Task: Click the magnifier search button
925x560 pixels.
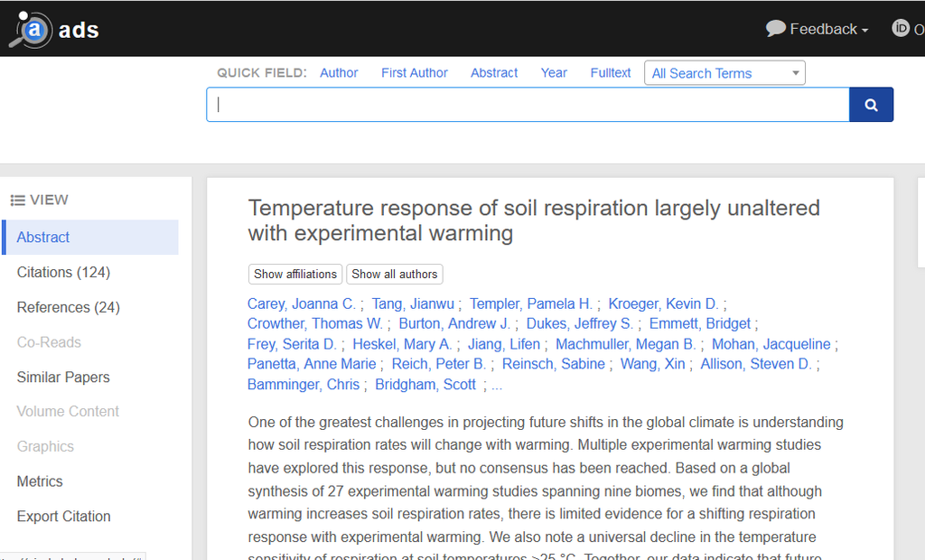Action: pos(871,105)
